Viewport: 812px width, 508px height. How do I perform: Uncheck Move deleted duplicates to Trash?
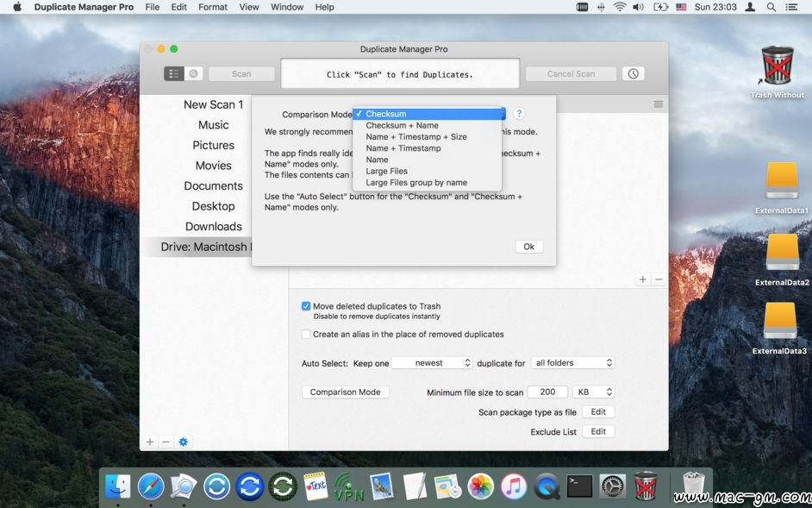tap(306, 306)
